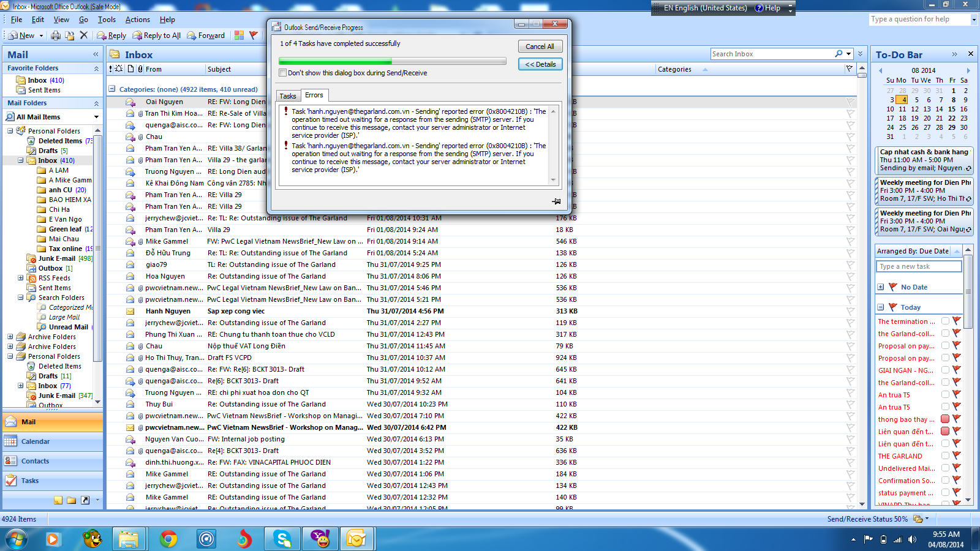
Task: Open the Tools menu
Action: 107,20
